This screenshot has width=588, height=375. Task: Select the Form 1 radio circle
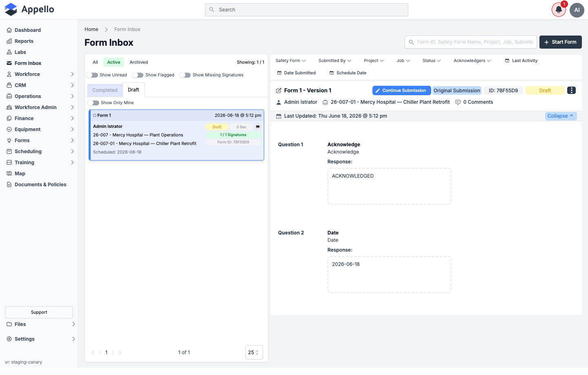95,116
